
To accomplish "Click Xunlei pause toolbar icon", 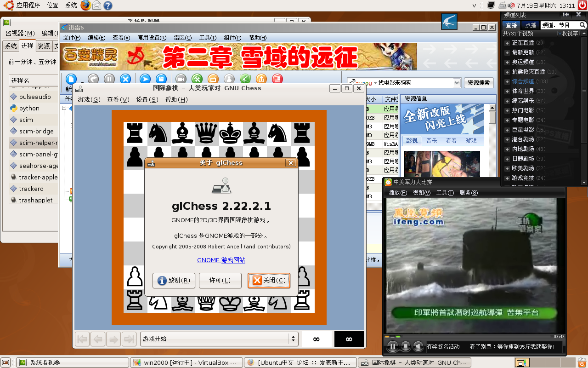I will 109,79.
